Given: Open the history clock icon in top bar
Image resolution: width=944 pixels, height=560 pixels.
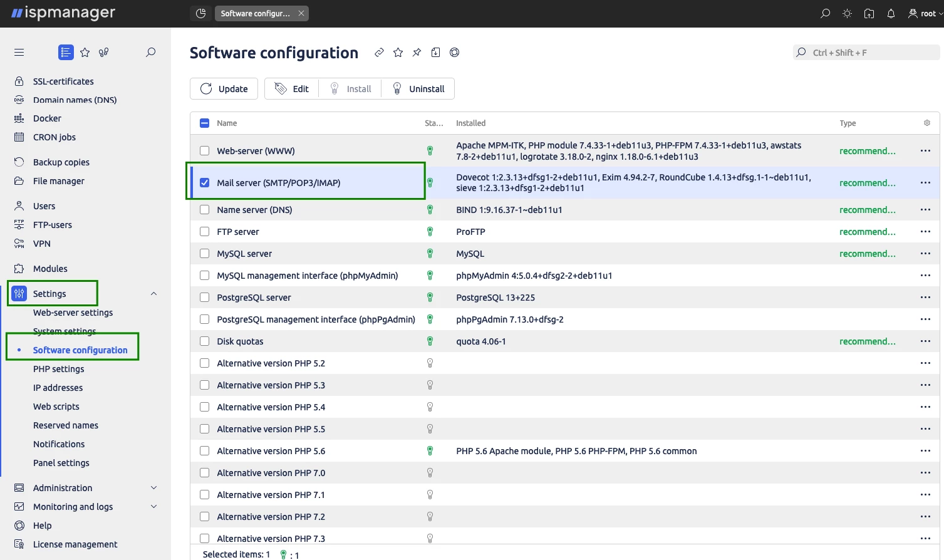Looking at the screenshot, I should [201, 13].
